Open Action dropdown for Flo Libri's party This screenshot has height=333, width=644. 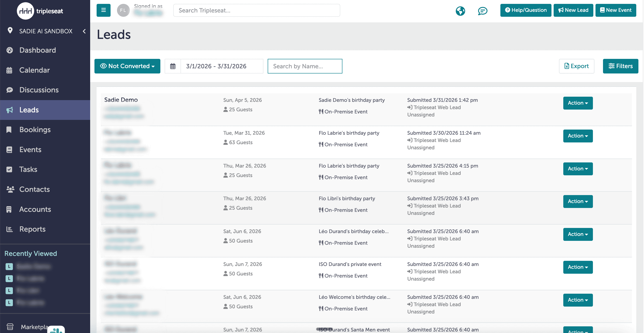click(x=577, y=201)
